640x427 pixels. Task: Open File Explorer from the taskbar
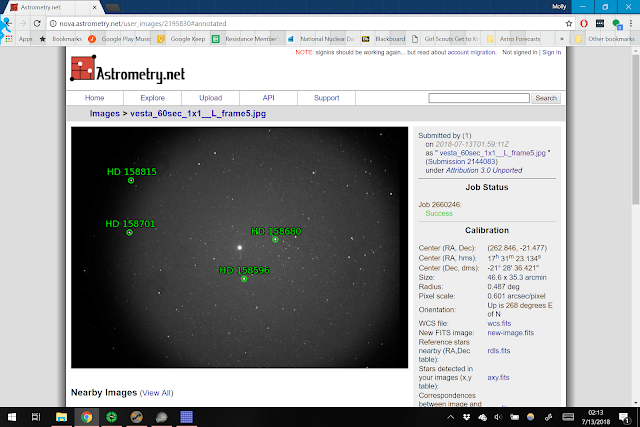[x=61, y=417]
